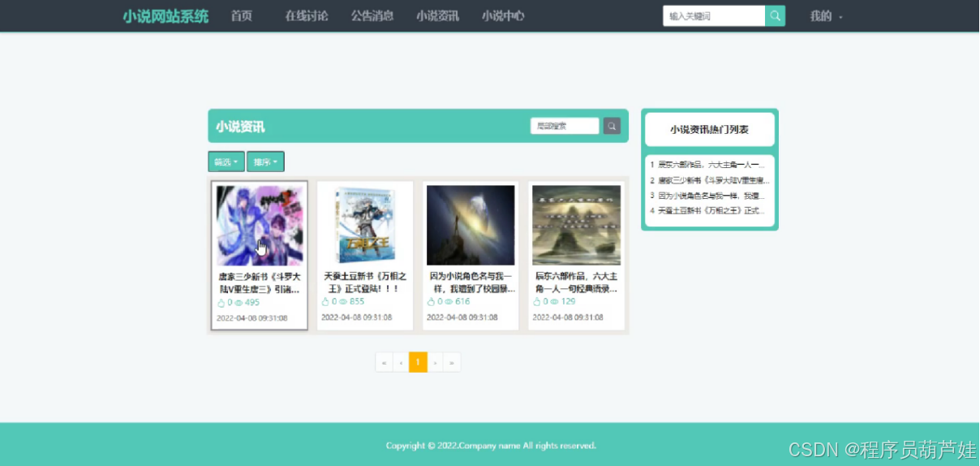Open hot list item 2 唐家三少新书
This screenshot has height=466, width=980.
click(709, 180)
